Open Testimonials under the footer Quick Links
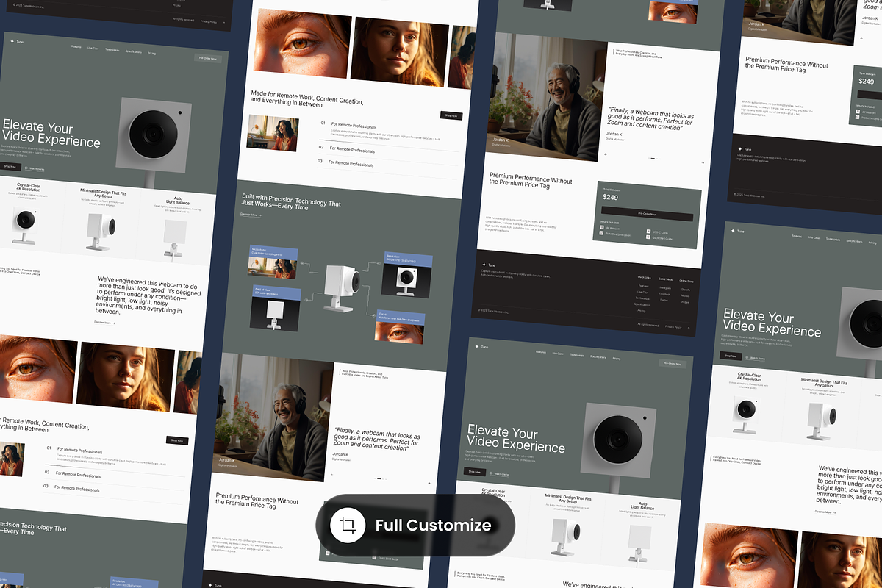The height and width of the screenshot is (588, 882). coord(642,298)
